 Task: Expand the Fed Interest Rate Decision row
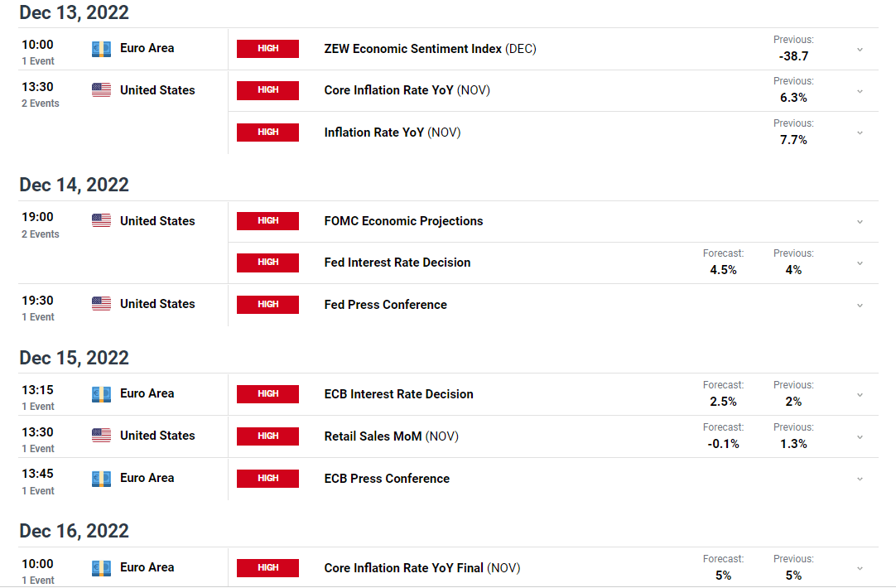point(860,263)
